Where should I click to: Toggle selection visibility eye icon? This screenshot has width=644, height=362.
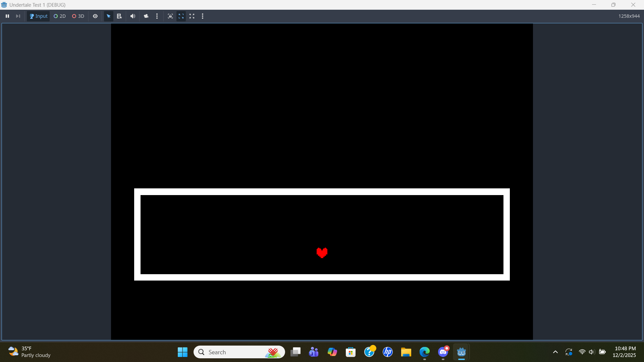coord(95,16)
